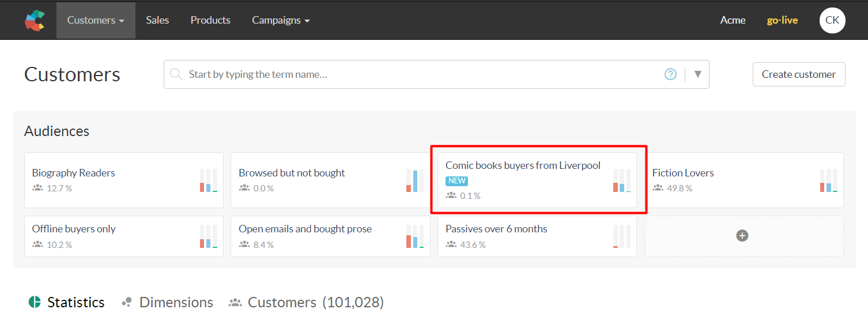Click the Passives over 6 months chart icon
The height and width of the screenshot is (324, 868).
622,236
